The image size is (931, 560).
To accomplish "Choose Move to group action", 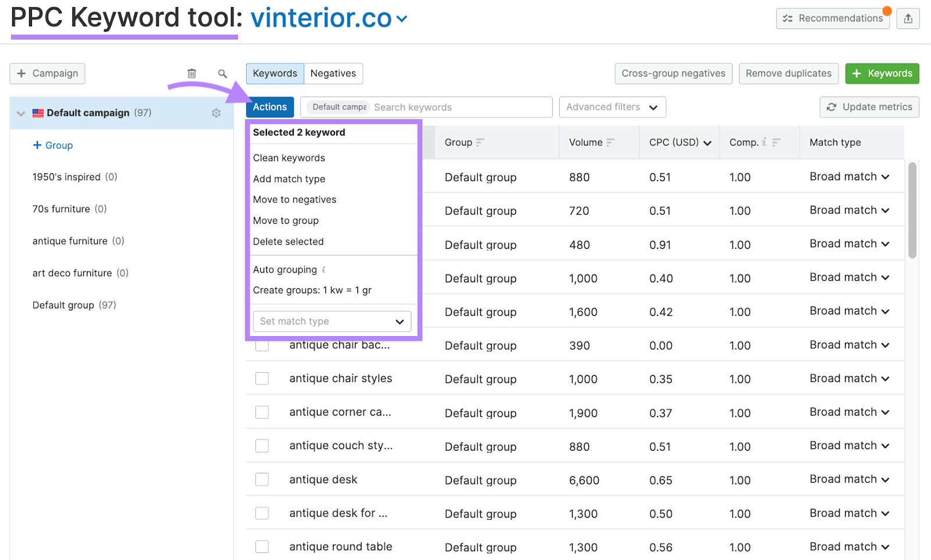I will pos(286,220).
